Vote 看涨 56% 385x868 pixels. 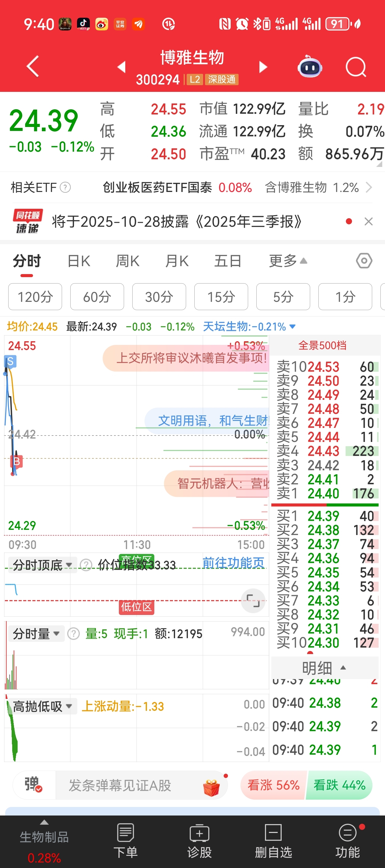click(x=273, y=785)
